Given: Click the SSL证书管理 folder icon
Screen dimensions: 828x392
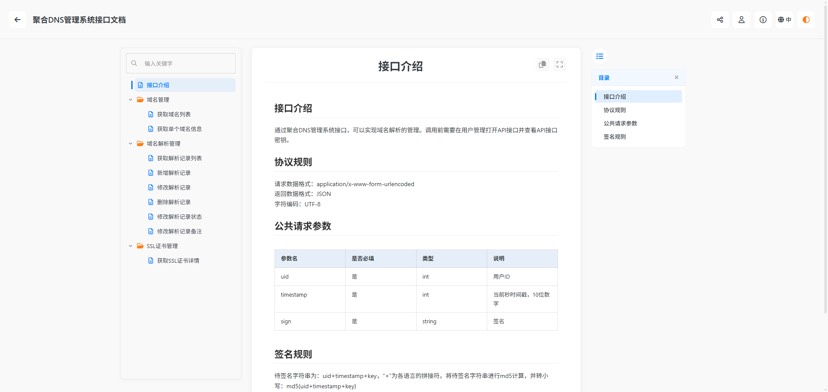Looking at the screenshot, I should (x=140, y=246).
